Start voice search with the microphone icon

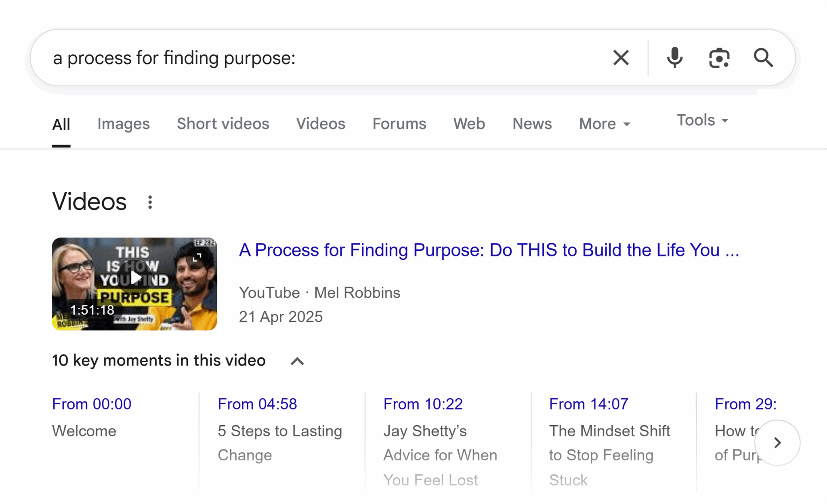674,58
